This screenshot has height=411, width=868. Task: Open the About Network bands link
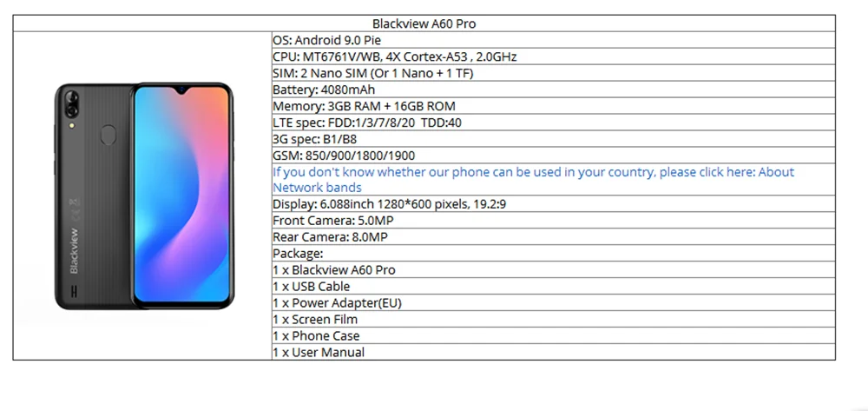point(533,180)
